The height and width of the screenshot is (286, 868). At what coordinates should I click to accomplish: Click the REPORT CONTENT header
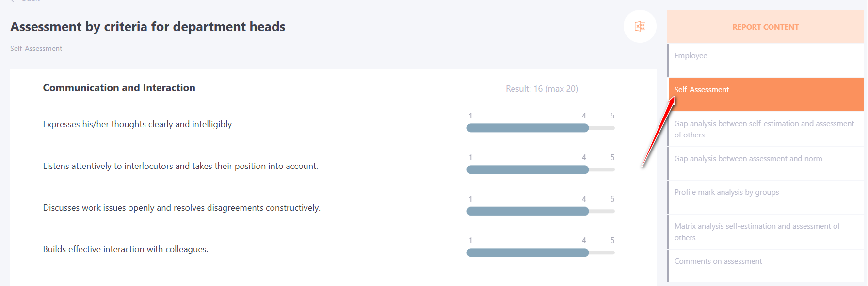pyautogui.click(x=765, y=27)
